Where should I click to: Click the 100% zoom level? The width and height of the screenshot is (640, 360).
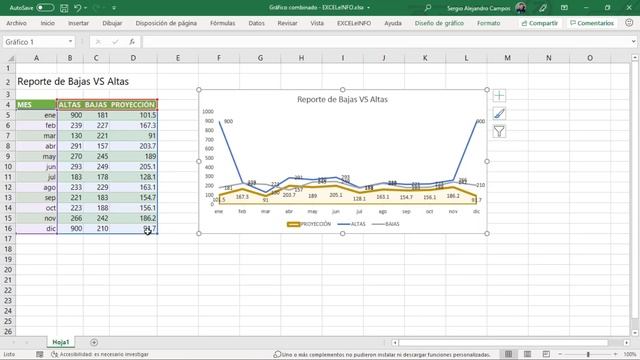[630, 354]
